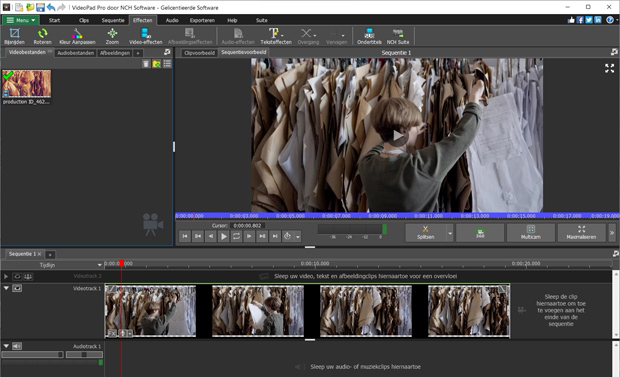
Task: Switch to Afbeeldingen tab
Action: [115, 53]
